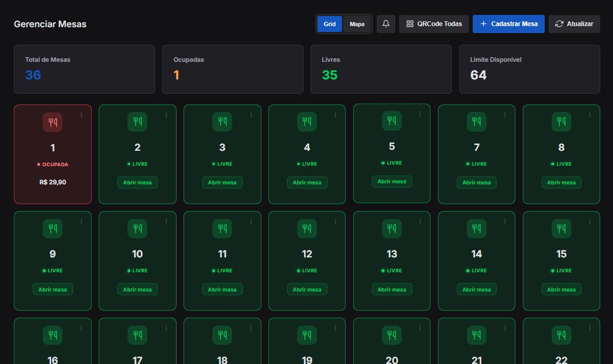This screenshot has height=364, width=613.
Task: Click Abrir mesa on table 11
Action: click(222, 289)
